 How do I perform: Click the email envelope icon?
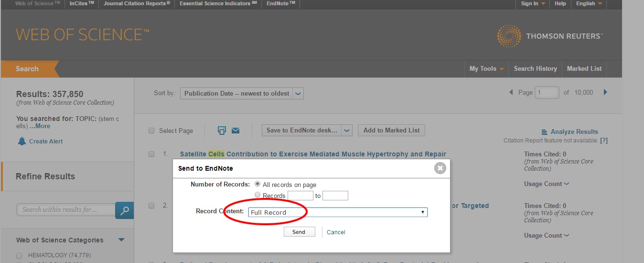pyautogui.click(x=236, y=130)
